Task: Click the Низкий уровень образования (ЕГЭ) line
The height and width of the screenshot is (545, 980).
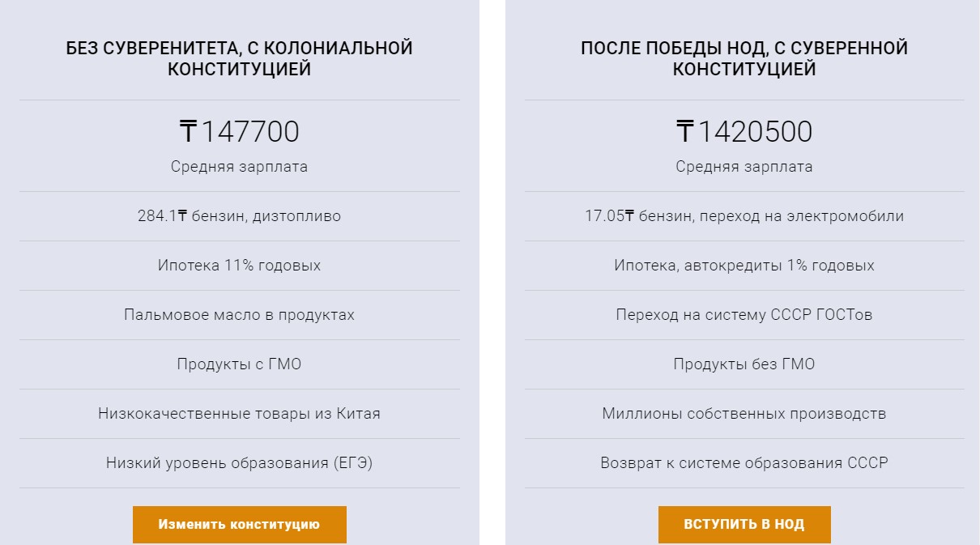Action: coord(240,463)
